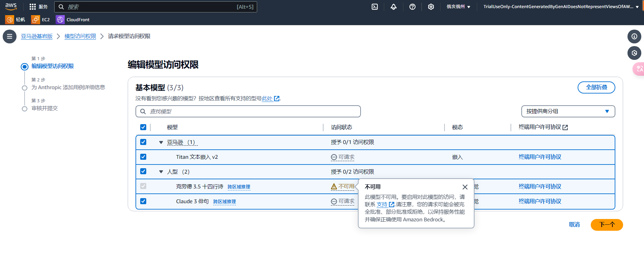Click 跨区域推理 tag beside 克劳德 3.5 十四行诗
This screenshot has width=644, height=257.
239,187
